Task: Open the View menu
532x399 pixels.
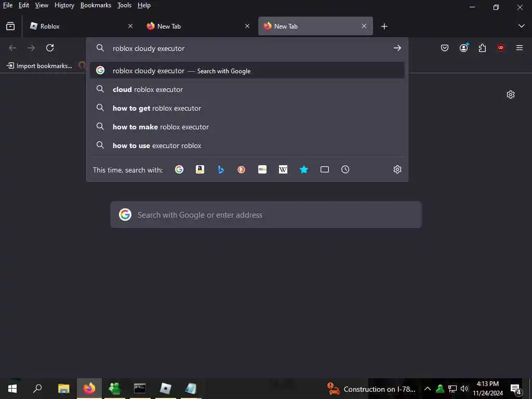Action: tap(42, 5)
